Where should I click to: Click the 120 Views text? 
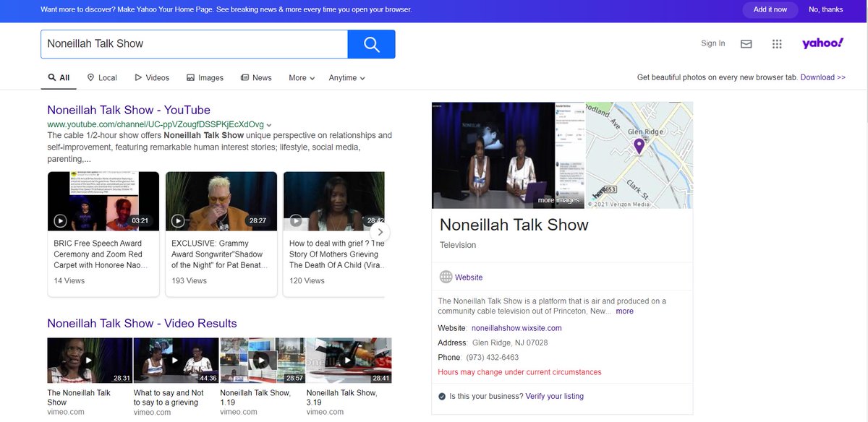point(307,280)
